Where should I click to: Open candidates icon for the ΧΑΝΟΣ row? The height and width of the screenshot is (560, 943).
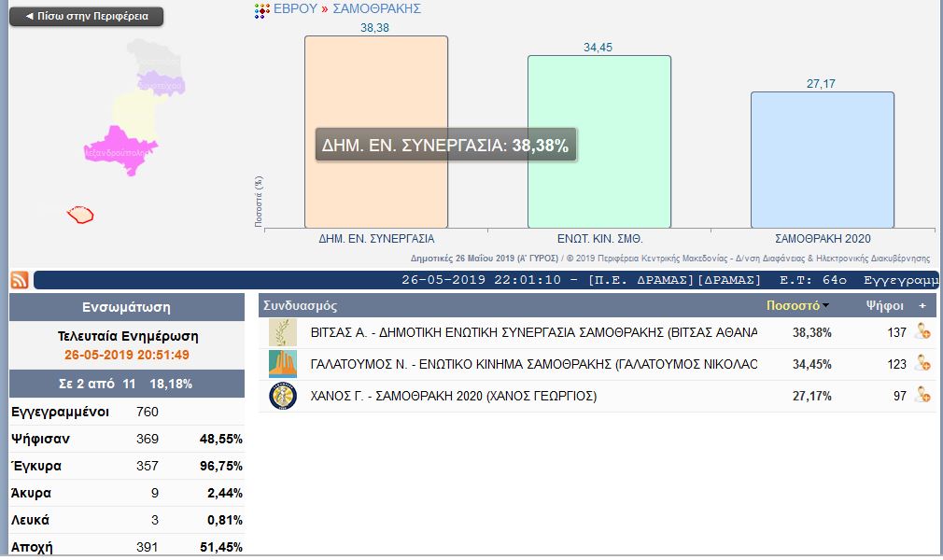coord(923,395)
